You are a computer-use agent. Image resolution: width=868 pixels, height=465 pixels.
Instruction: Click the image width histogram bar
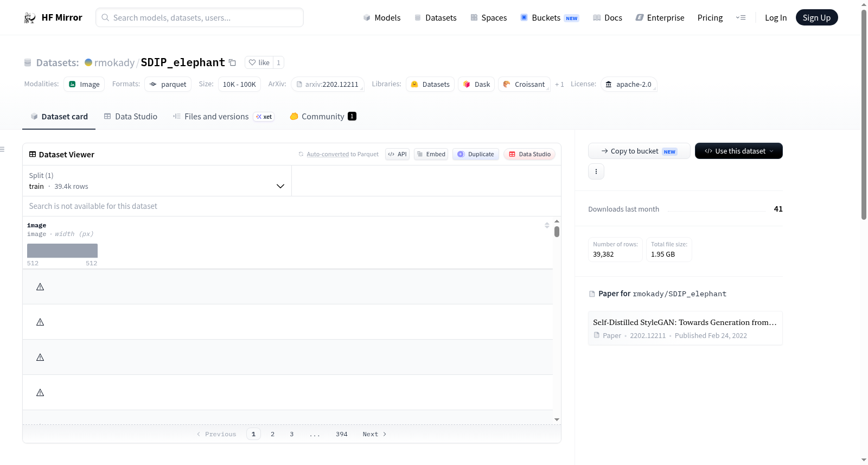62,251
